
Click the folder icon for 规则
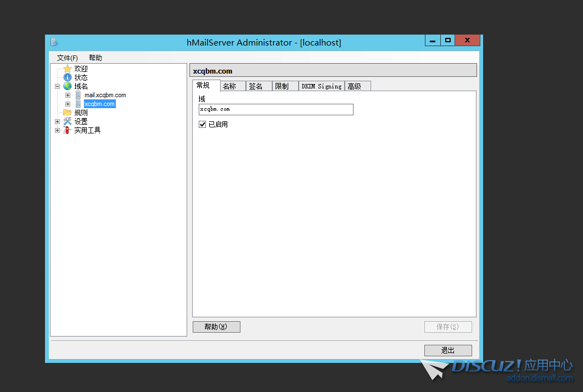pyautogui.click(x=68, y=113)
